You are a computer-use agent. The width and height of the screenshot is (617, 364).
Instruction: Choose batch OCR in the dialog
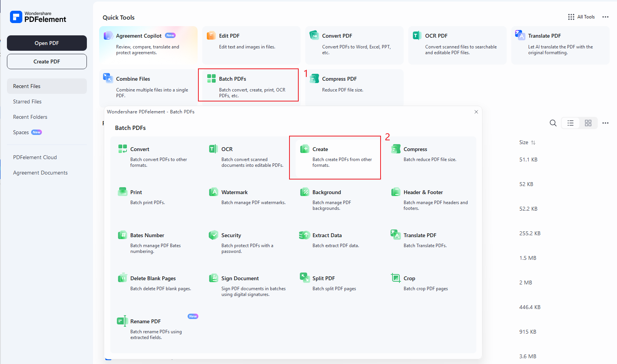pyautogui.click(x=247, y=158)
